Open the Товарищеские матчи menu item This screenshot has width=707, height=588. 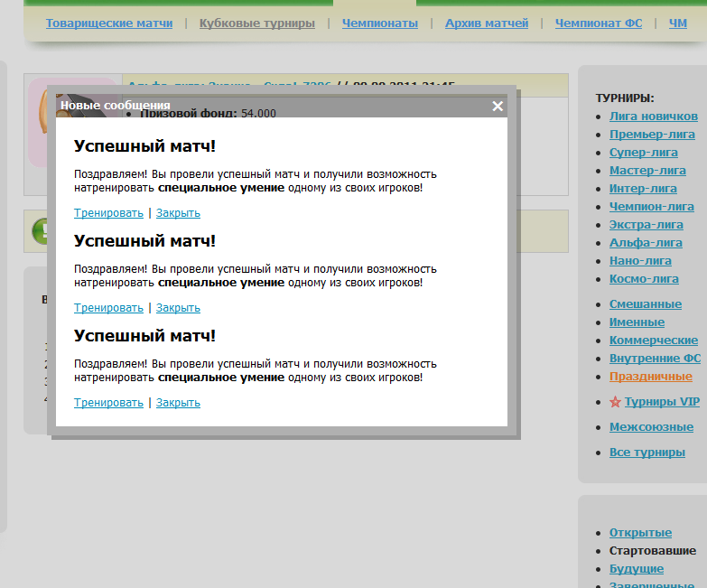(x=108, y=23)
